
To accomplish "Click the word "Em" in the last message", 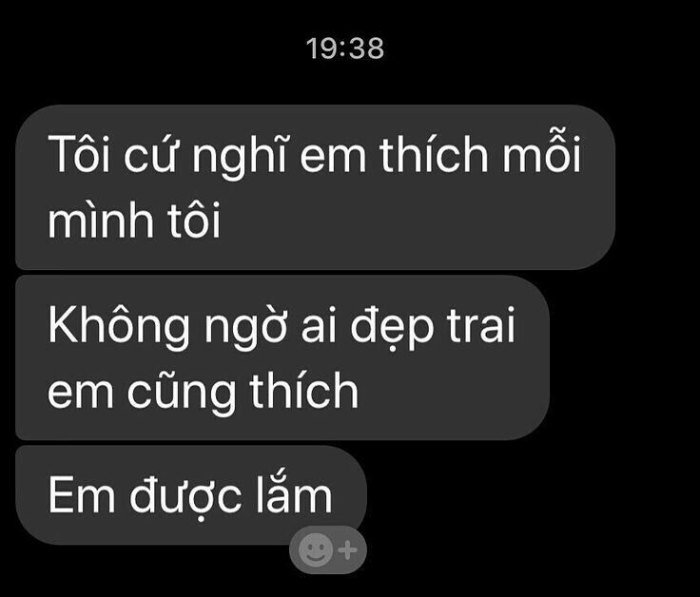I will click(81, 495).
